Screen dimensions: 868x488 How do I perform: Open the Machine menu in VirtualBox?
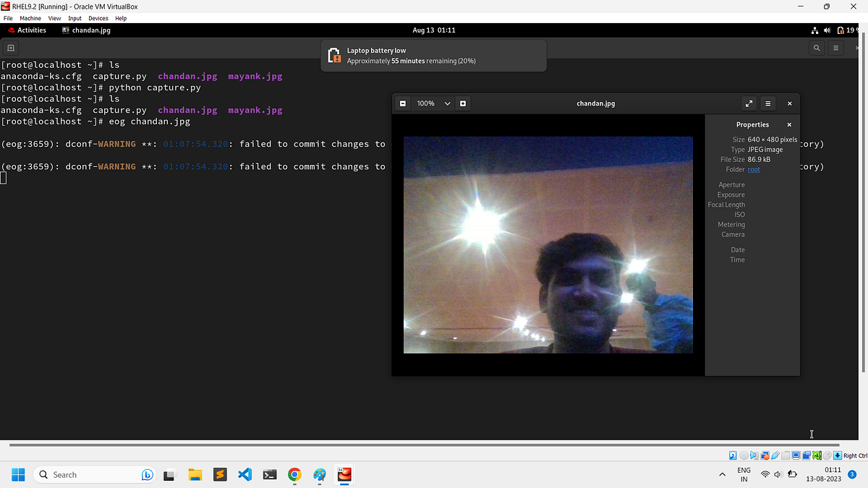pos(30,18)
